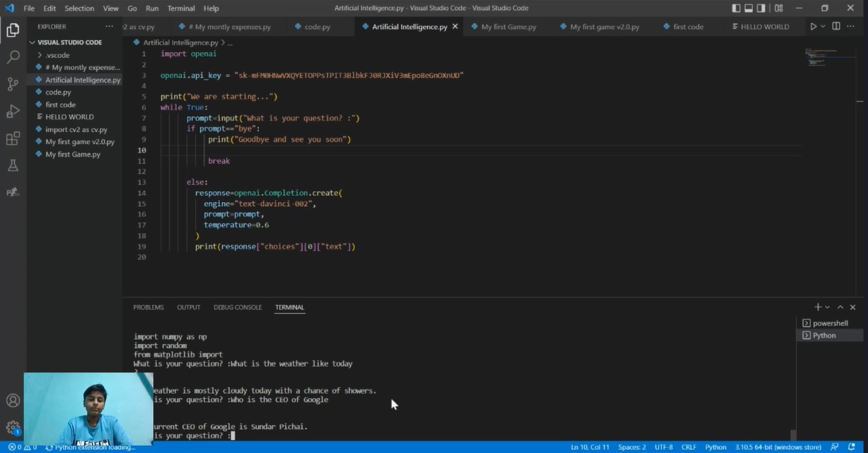Close the terminal panel

(x=853, y=308)
